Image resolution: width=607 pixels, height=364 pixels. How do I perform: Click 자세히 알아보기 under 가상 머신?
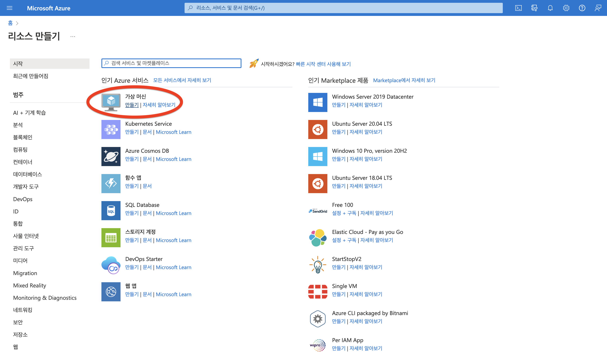tap(159, 105)
